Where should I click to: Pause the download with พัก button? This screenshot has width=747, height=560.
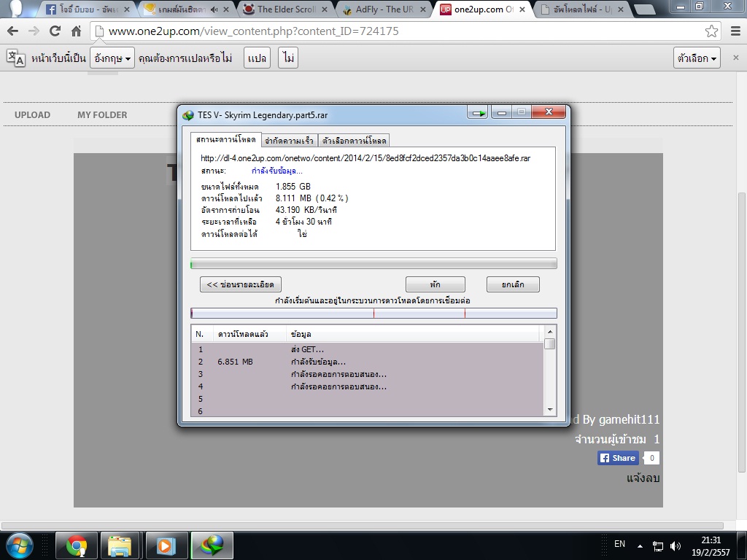coord(436,284)
